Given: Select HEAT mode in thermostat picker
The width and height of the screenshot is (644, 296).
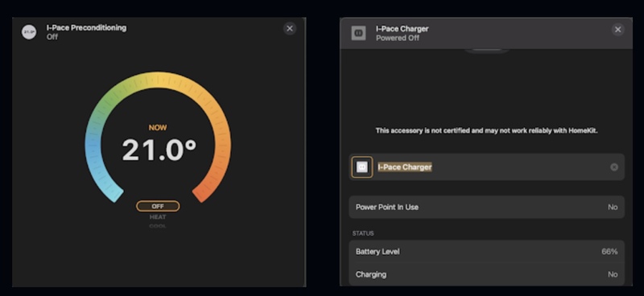Looking at the screenshot, I should 158,216.
